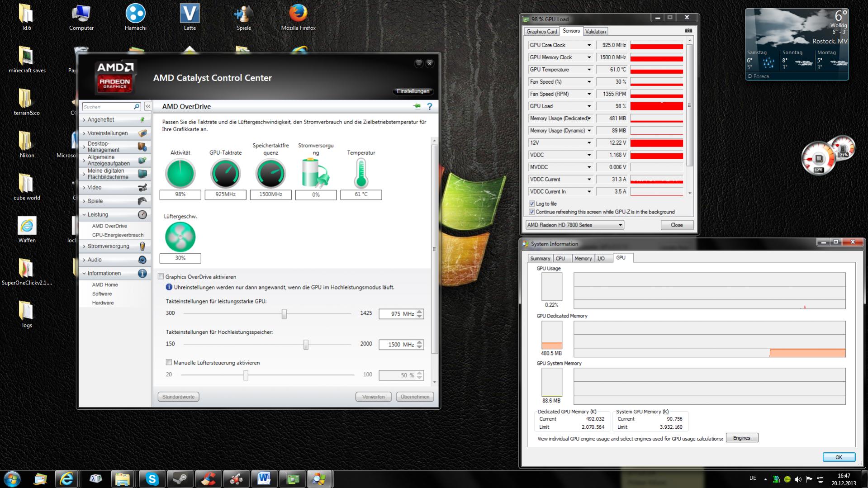Click the Übernehmen button
This screenshot has width=868, height=488.
coord(415,397)
